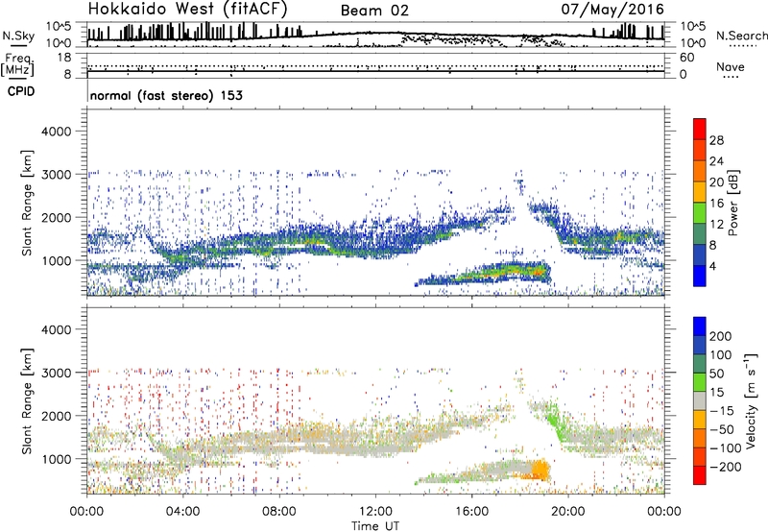Viewport: 768px width, 532px height.
Task: Click the '60' Nave axis value
Action: [x=687, y=58]
